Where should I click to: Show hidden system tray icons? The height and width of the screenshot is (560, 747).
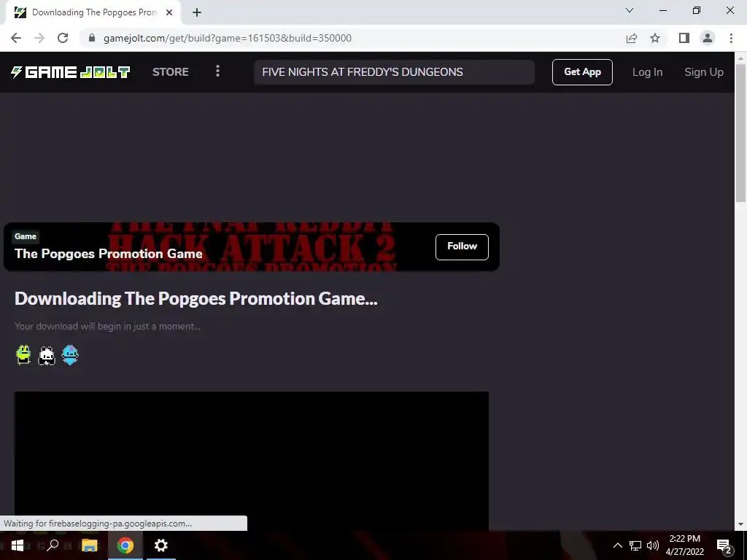(x=617, y=545)
